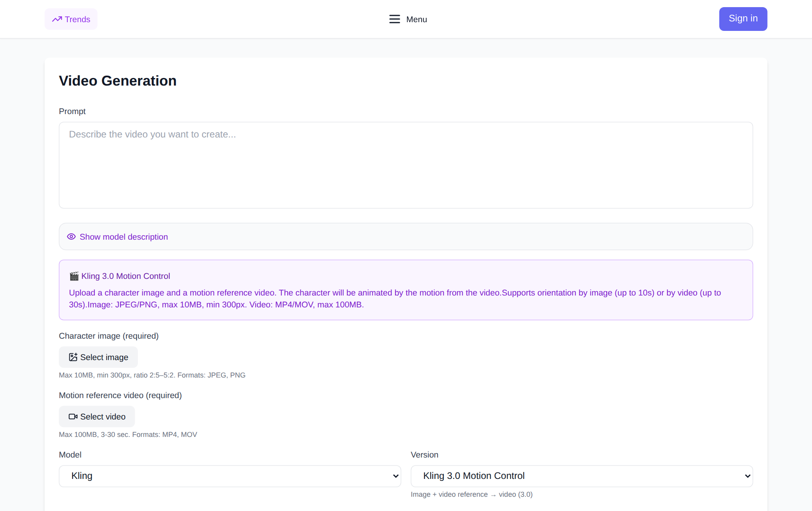Go to the Trends tab
This screenshot has height=511, width=812.
coord(71,19)
